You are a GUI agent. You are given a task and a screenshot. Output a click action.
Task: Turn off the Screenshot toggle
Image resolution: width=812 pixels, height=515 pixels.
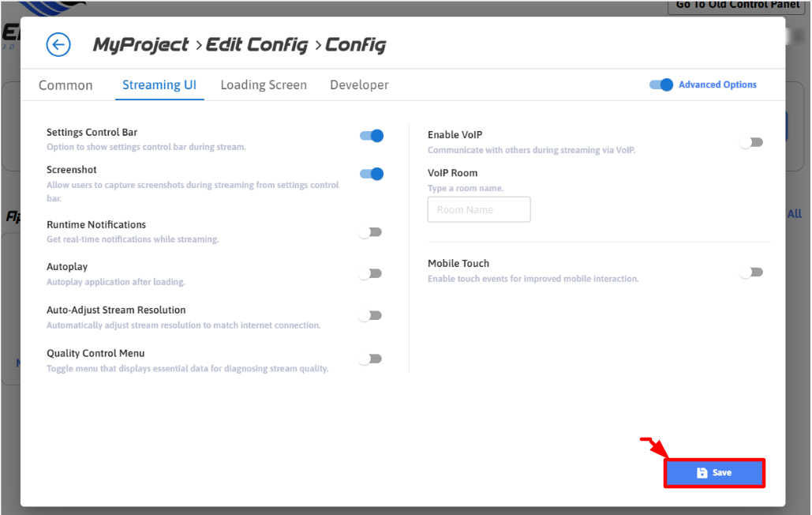[371, 174]
